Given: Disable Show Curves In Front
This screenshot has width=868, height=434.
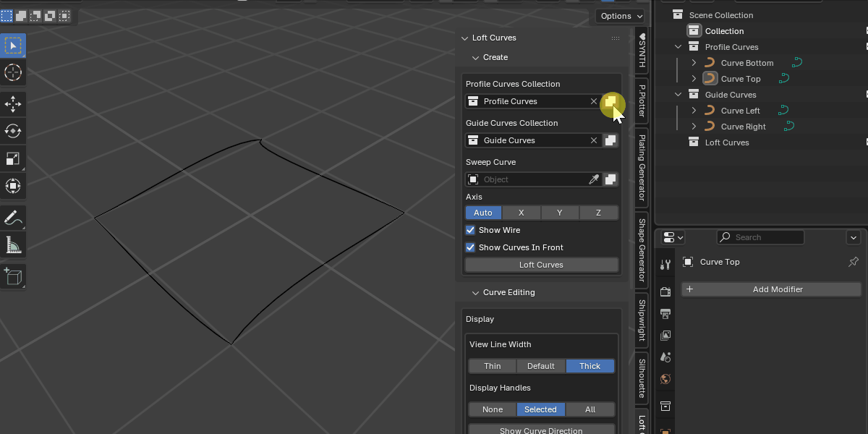Looking at the screenshot, I should (470, 247).
